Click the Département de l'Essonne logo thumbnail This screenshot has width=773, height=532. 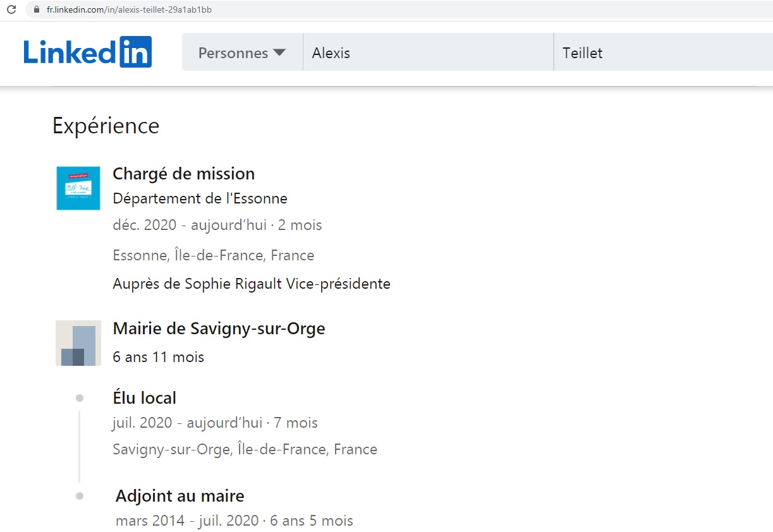pyautogui.click(x=78, y=188)
